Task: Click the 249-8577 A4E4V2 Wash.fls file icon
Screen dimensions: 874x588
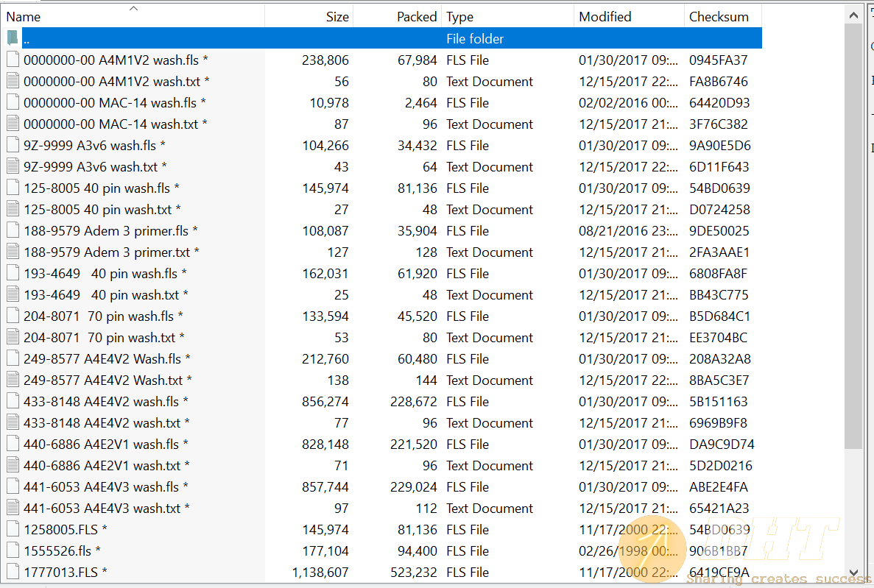Action: pos(13,358)
